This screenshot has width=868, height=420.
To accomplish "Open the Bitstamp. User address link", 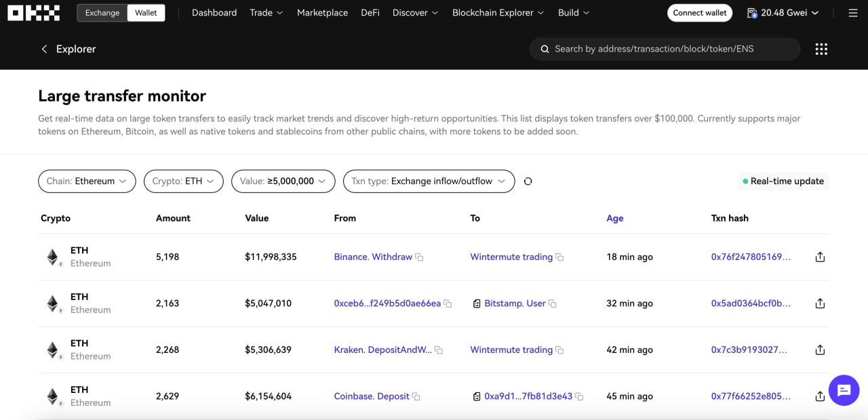I will [x=515, y=303].
